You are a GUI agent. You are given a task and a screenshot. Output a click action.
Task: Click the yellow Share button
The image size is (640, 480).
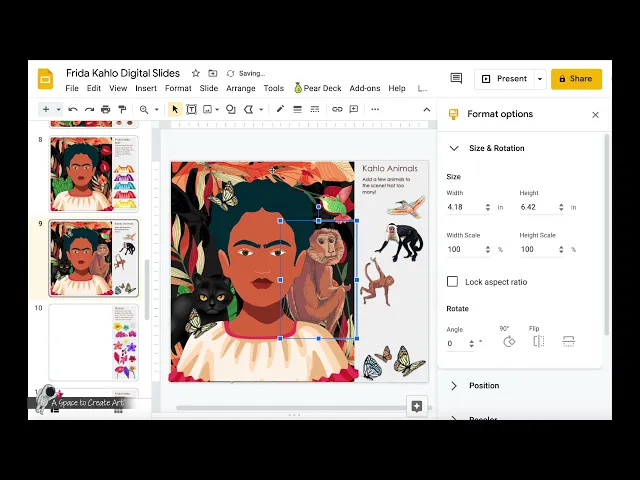pyautogui.click(x=576, y=79)
